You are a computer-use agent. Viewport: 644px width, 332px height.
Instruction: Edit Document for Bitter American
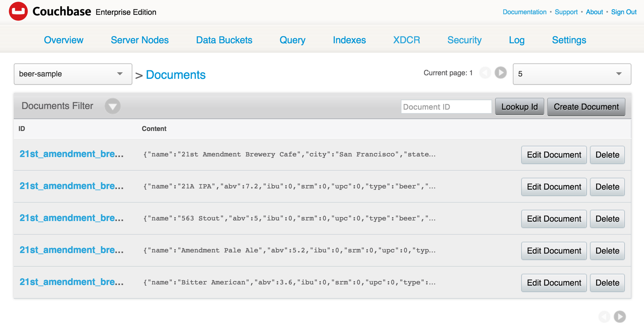pyautogui.click(x=554, y=283)
